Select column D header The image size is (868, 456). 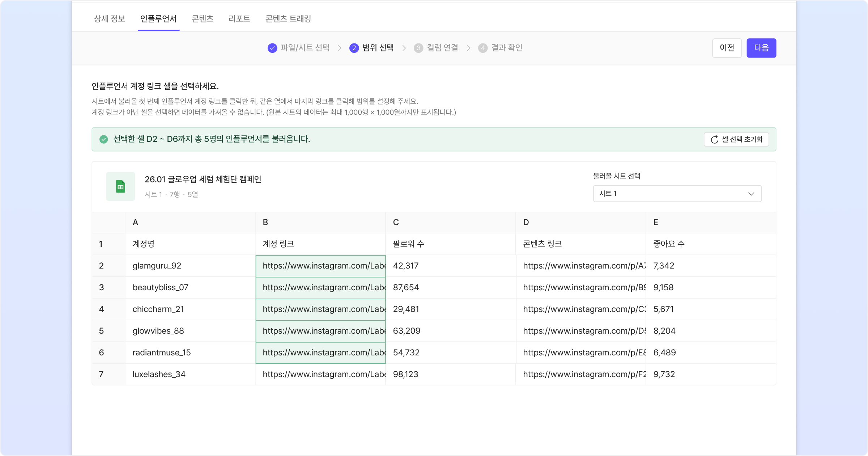tap(581, 223)
